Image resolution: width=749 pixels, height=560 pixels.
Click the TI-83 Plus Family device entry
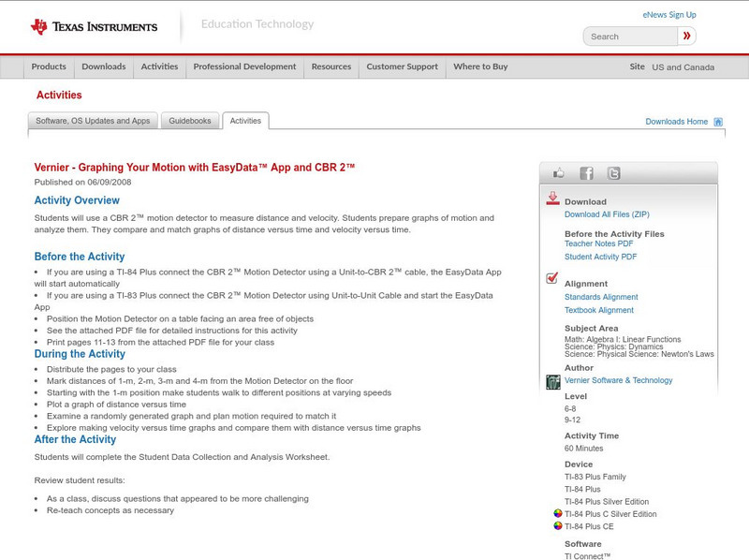pyautogui.click(x=595, y=477)
